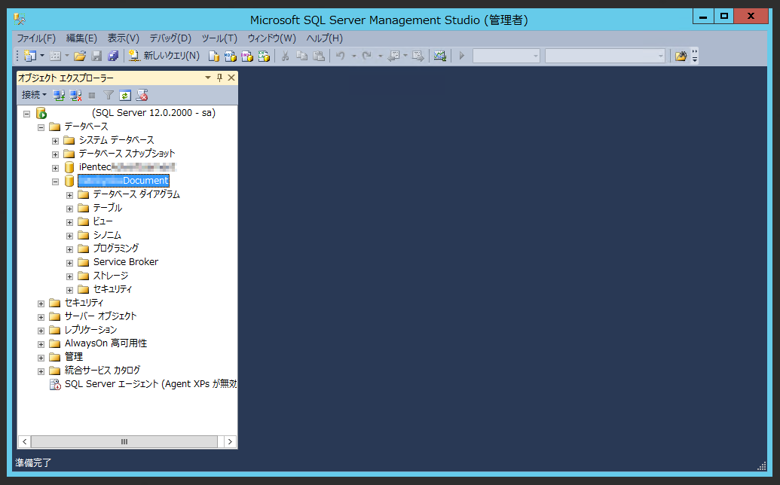Click Connect Object Explorer icon
Image resolution: width=780 pixels, height=485 pixels.
click(59, 95)
